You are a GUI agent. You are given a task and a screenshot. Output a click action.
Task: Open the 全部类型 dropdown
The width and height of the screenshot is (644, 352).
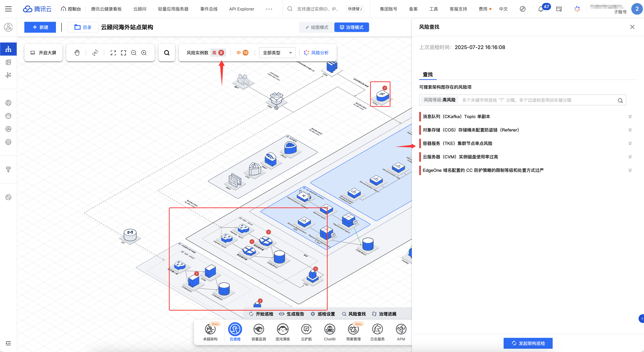(x=277, y=53)
